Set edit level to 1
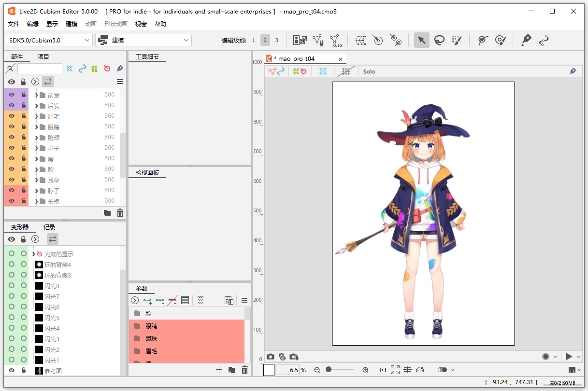The width and height of the screenshot is (588, 391). (253, 40)
